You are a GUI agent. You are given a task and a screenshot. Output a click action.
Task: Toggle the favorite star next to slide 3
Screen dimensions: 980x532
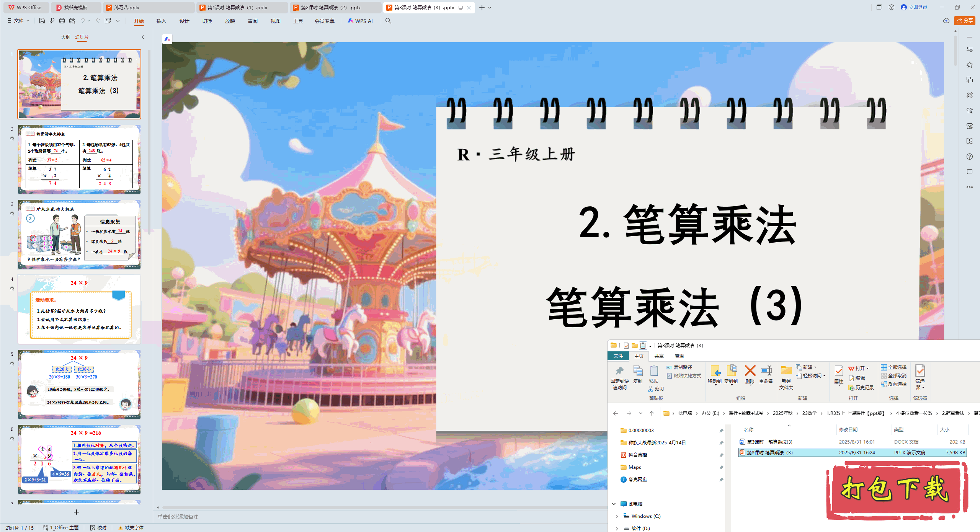[12, 213]
